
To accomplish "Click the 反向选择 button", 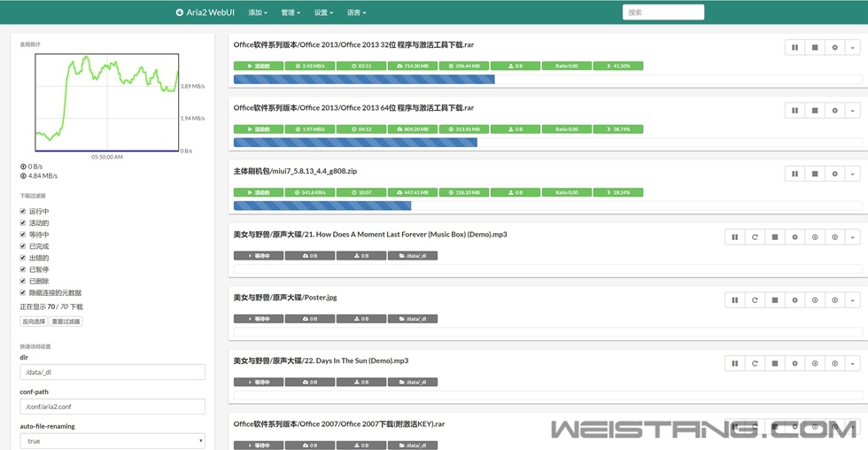I will click(34, 321).
